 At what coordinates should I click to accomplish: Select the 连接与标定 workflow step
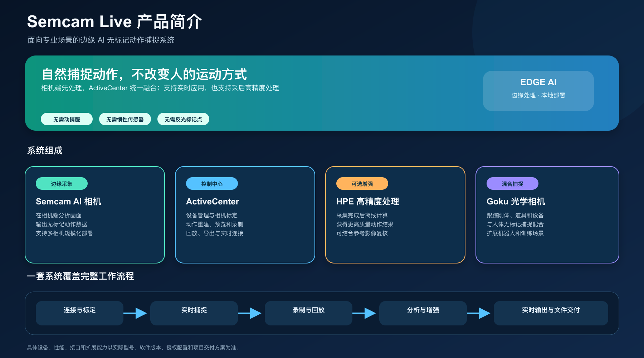(79, 313)
